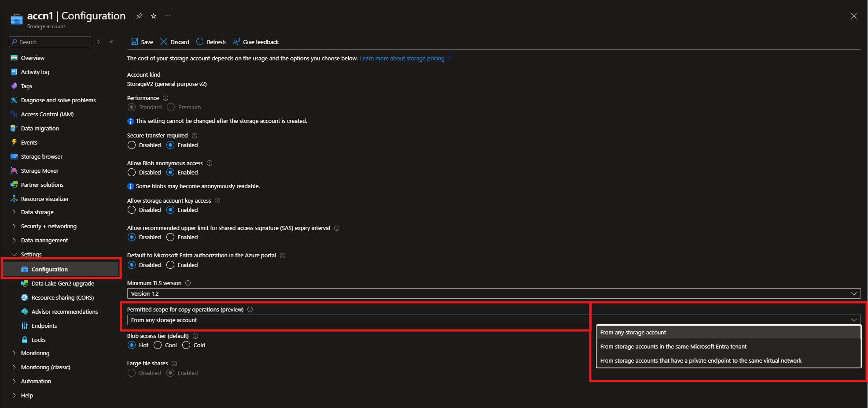Open Resource sharing (CORS)
This screenshot has height=408, width=868.
[x=63, y=297]
